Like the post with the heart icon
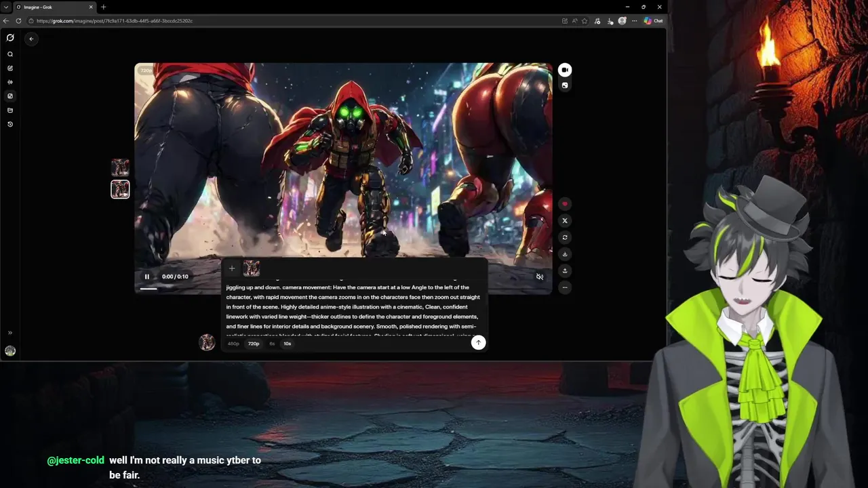The height and width of the screenshot is (488, 868). tap(565, 204)
